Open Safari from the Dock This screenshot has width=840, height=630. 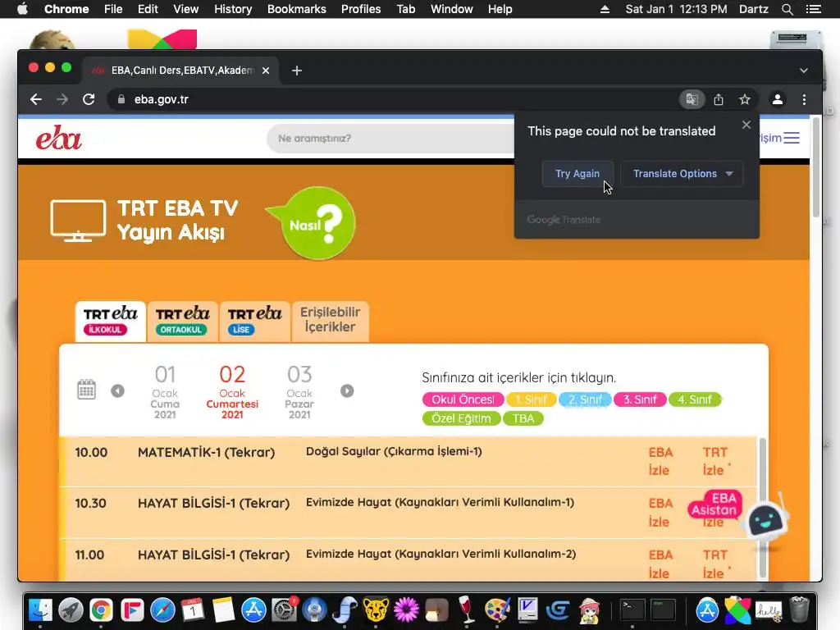click(x=162, y=609)
